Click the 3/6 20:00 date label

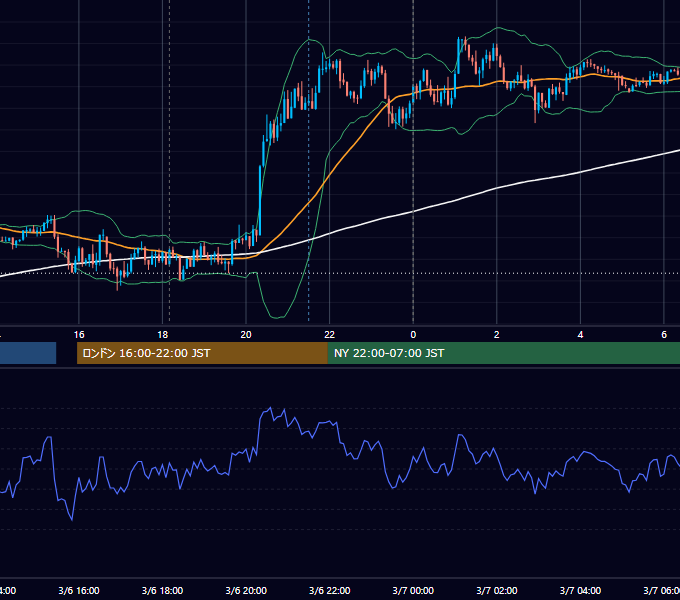[246, 590]
